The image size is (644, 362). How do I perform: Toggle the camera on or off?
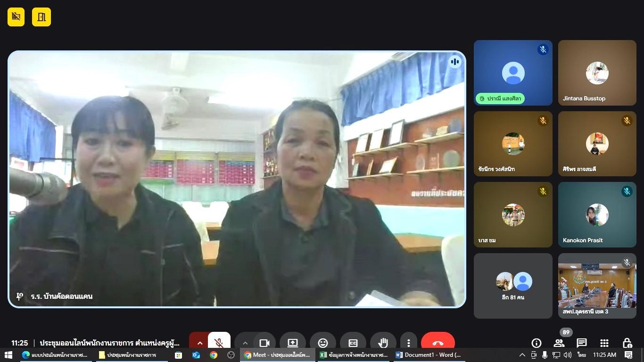(x=264, y=343)
